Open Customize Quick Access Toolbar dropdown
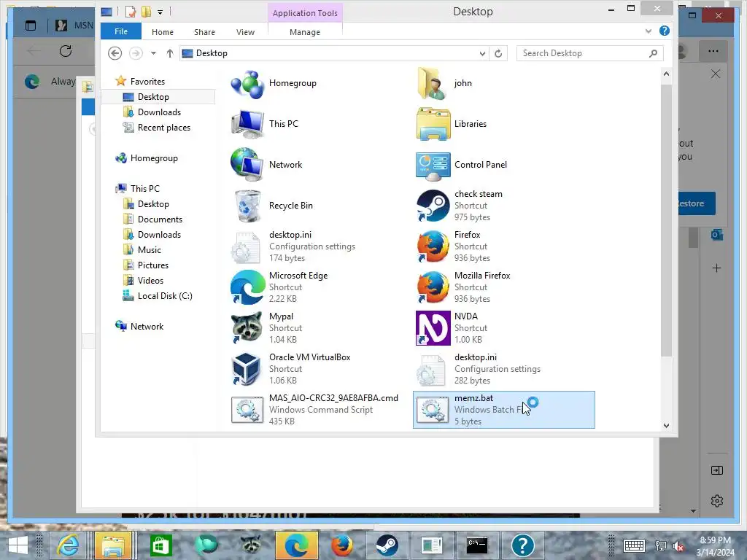This screenshot has height=560, width=747. (160, 12)
